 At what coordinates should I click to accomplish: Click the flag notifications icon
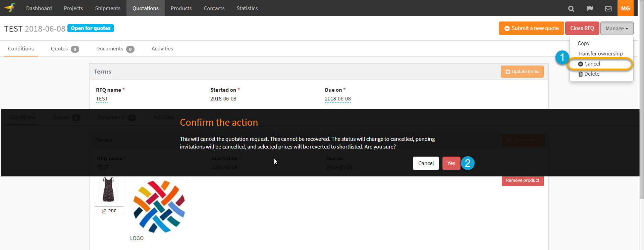590,9
